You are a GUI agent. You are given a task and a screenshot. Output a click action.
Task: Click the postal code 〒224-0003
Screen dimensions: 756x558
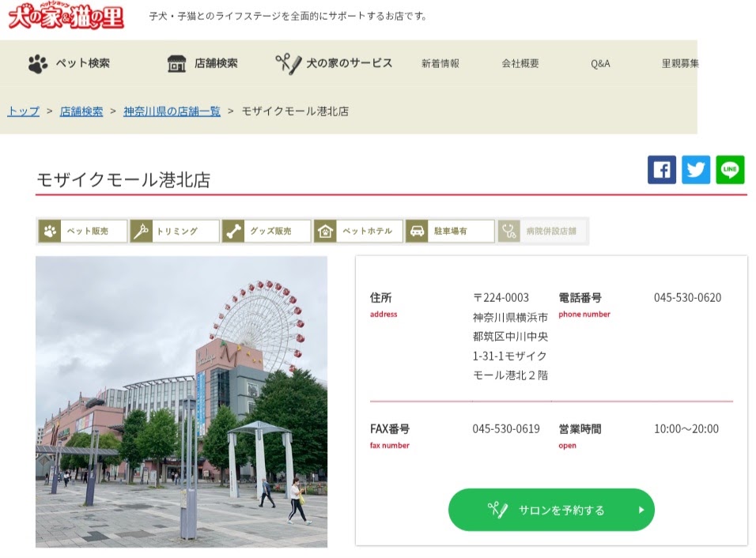(x=501, y=298)
